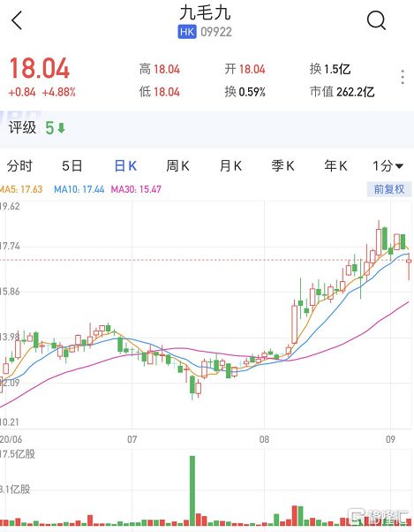Tap the 市值 262.2亿 market cap value
414x532 pixels.
point(342,92)
